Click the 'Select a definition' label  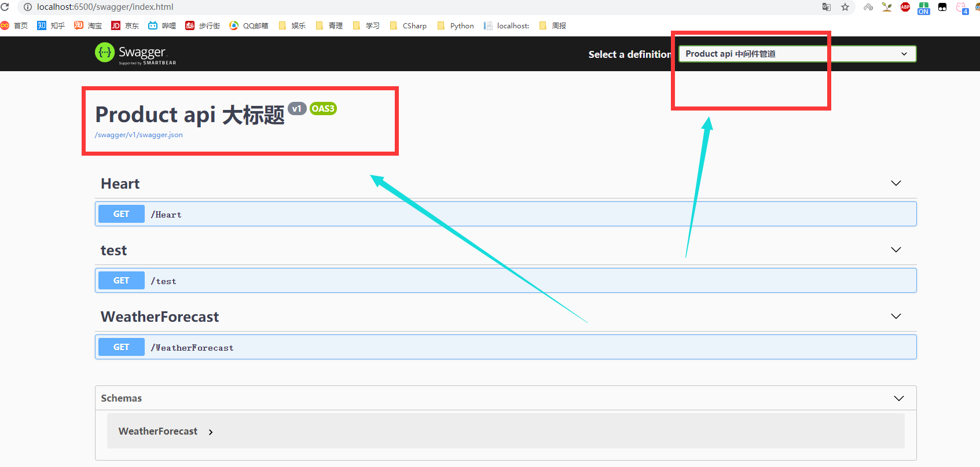630,54
